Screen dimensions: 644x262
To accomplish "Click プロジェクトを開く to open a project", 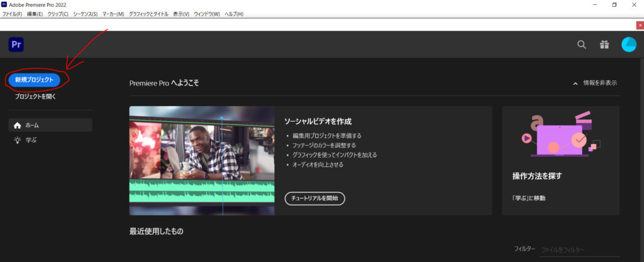I will [35, 97].
